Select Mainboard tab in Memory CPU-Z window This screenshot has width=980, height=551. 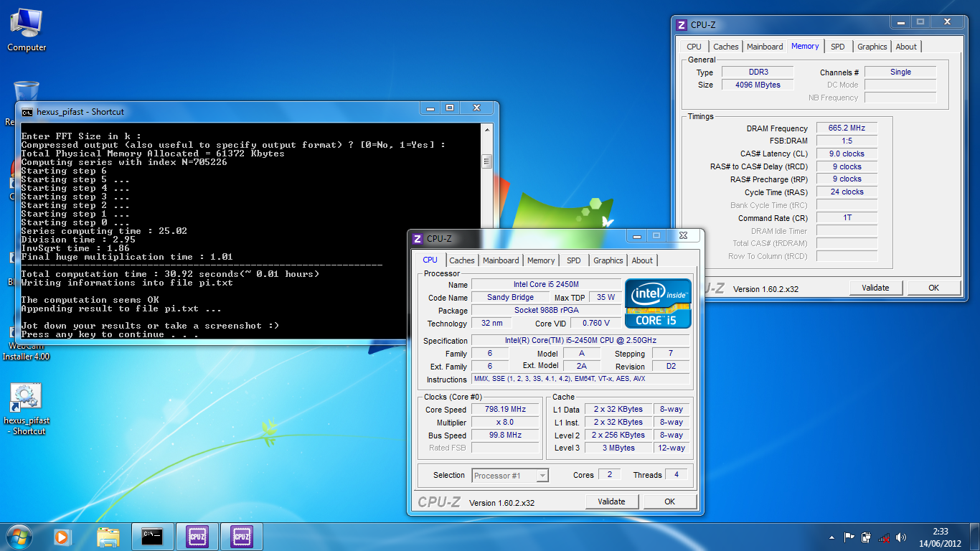tap(765, 47)
